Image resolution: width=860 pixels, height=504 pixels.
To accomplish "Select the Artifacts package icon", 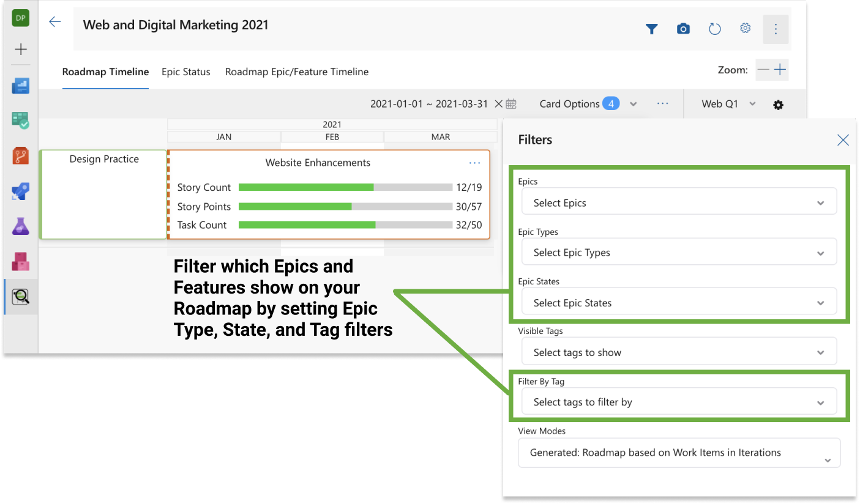I will click(x=20, y=260).
